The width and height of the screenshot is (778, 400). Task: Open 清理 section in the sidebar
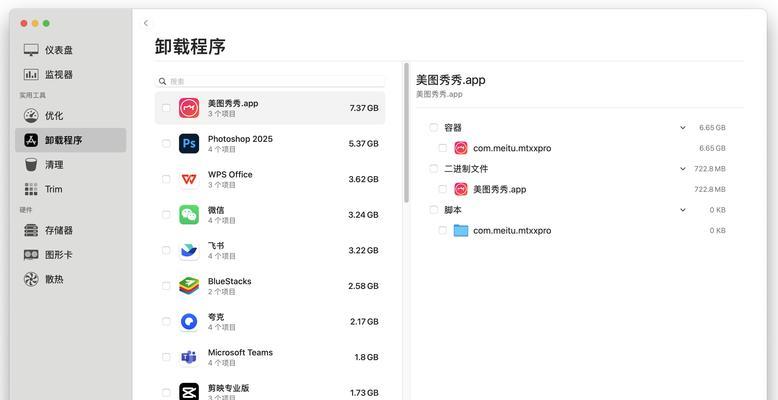[x=70, y=164]
